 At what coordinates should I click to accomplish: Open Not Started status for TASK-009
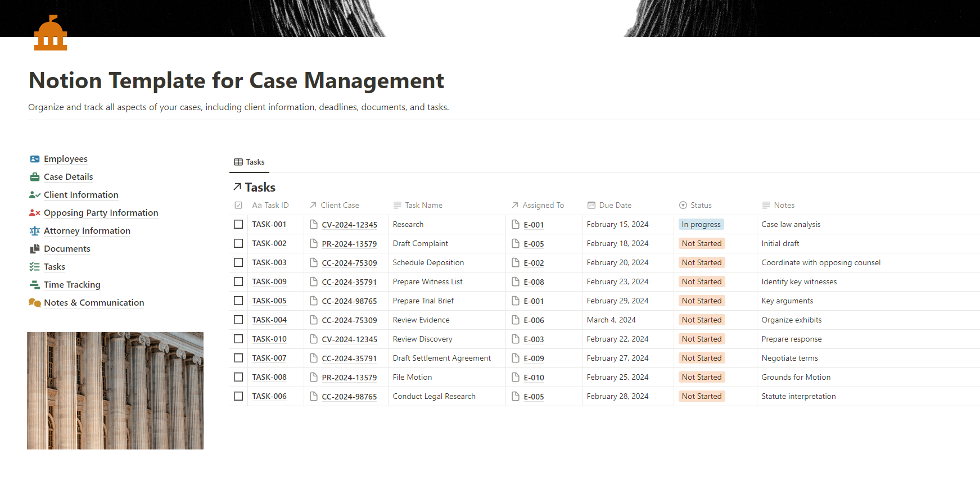(702, 281)
